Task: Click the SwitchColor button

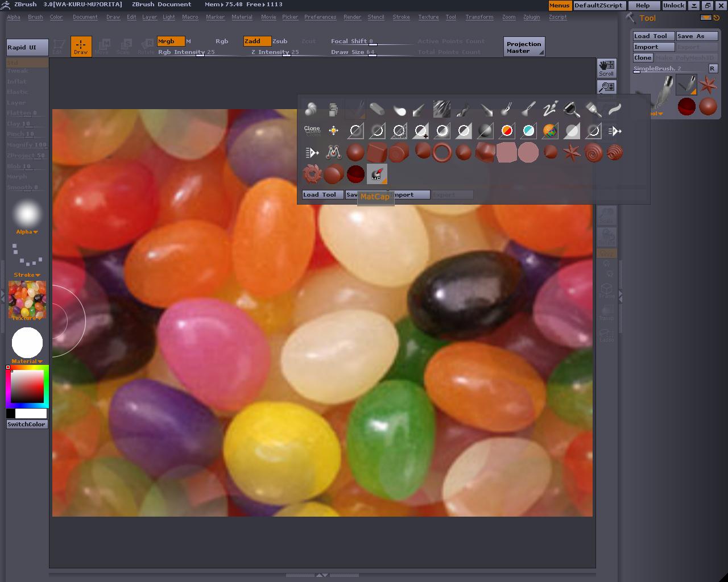Action: (x=26, y=424)
